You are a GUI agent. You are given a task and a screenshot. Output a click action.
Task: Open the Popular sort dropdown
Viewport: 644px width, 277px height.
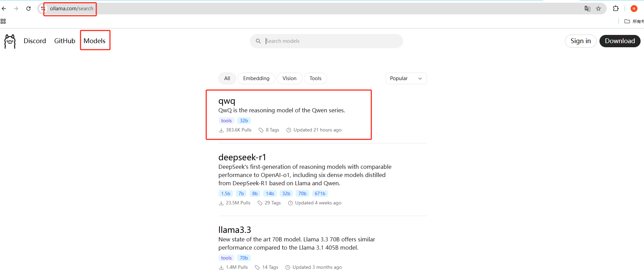[406, 78]
